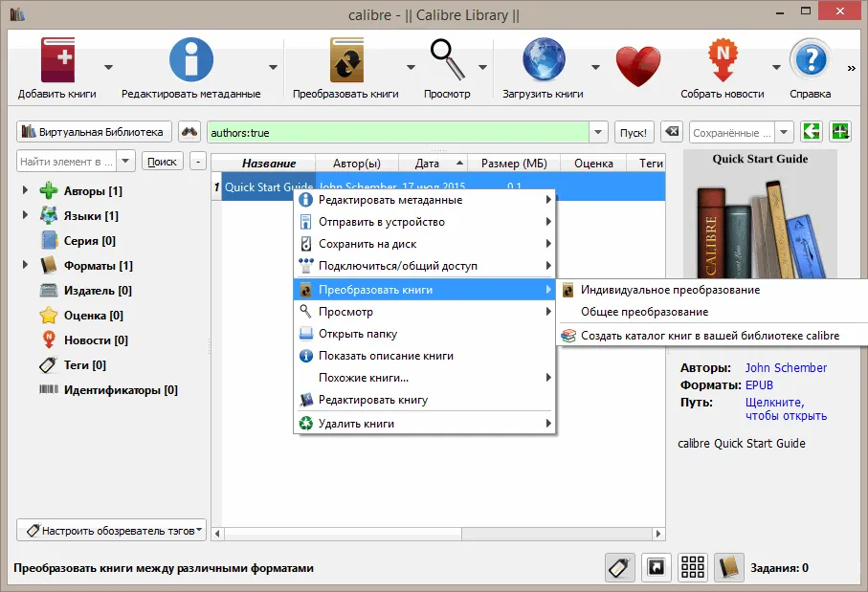
Task: Click the Пуск! button
Action: tap(634, 133)
